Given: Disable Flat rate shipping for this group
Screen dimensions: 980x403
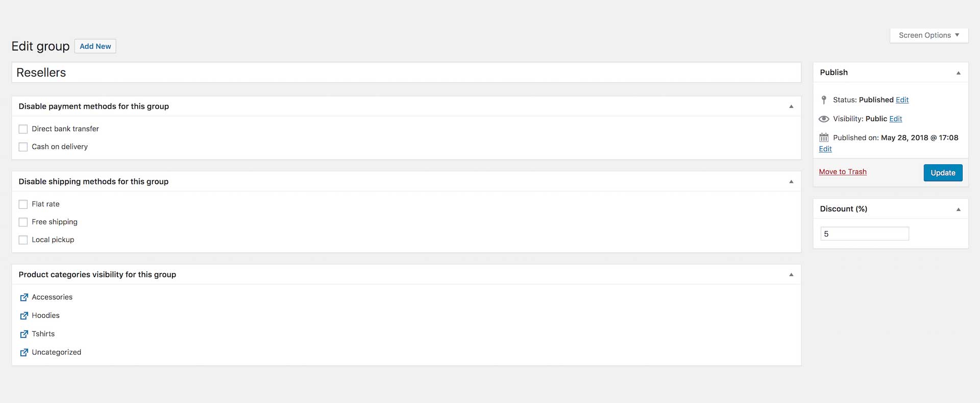Looking at the screenshot, I should coord(22,204).
